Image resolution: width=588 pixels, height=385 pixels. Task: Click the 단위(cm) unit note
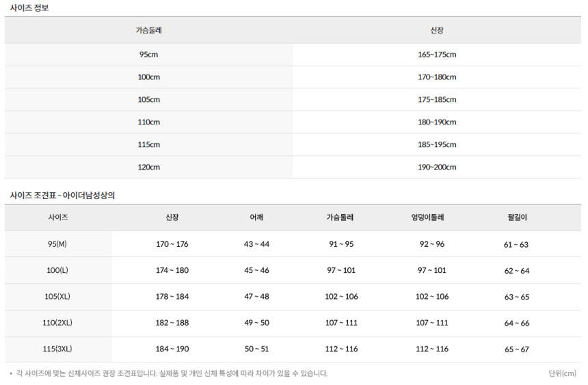pos(562,373)
